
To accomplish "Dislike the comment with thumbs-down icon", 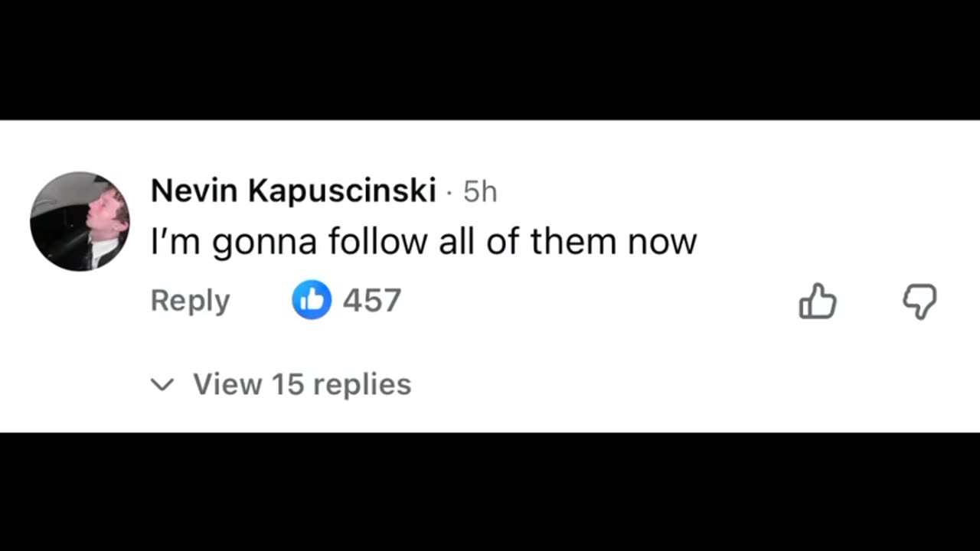I will [x=919, y=301].
